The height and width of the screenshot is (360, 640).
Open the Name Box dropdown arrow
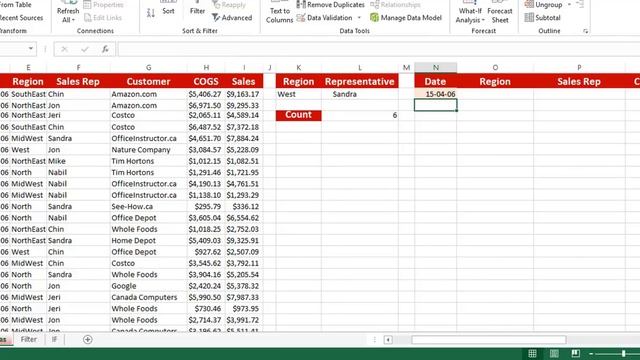click(31, 49)
